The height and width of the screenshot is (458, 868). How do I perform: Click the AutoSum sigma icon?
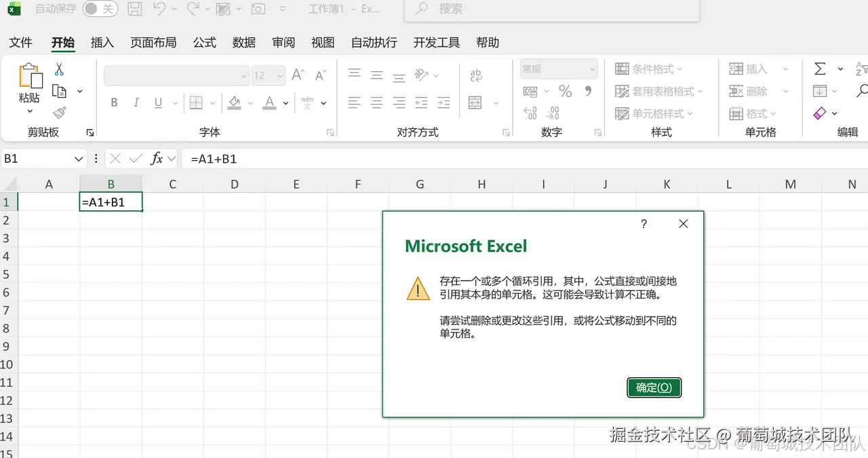coord(820,69)
